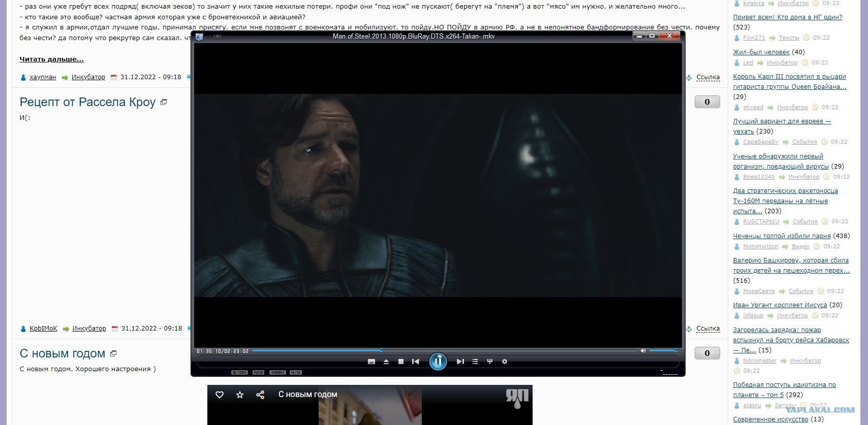868x425 pixels.
Task: Open sidebar topic 'Победная поступь идиотизма'
Action: coord(784,390)
